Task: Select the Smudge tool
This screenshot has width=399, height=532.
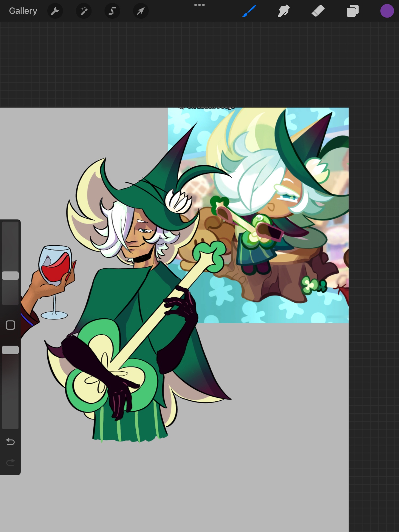Action: click(x=284, y=11)
